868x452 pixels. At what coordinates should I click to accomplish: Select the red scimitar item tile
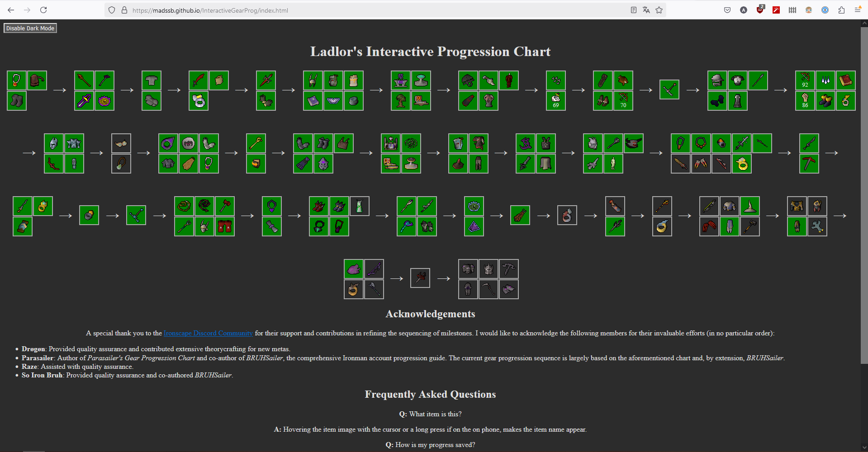(199, 81)
